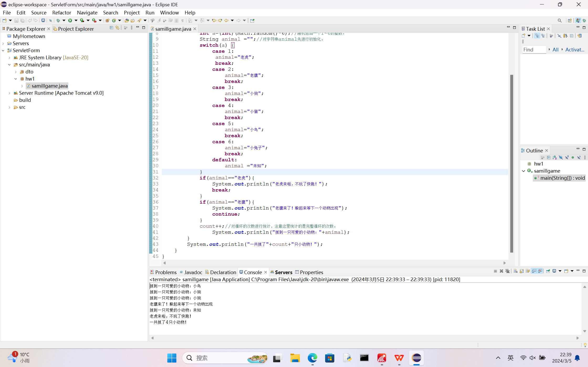The height and width of the screenshot is (367, 588).
Task: Toggle Link with Editor in Package Explorer
Action: (117, 28)
